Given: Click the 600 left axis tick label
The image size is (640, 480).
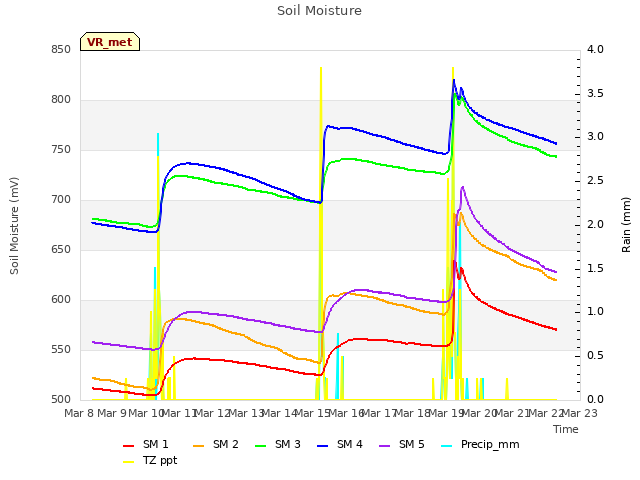Looking at the screenshot, I should (x=61, y=300).
